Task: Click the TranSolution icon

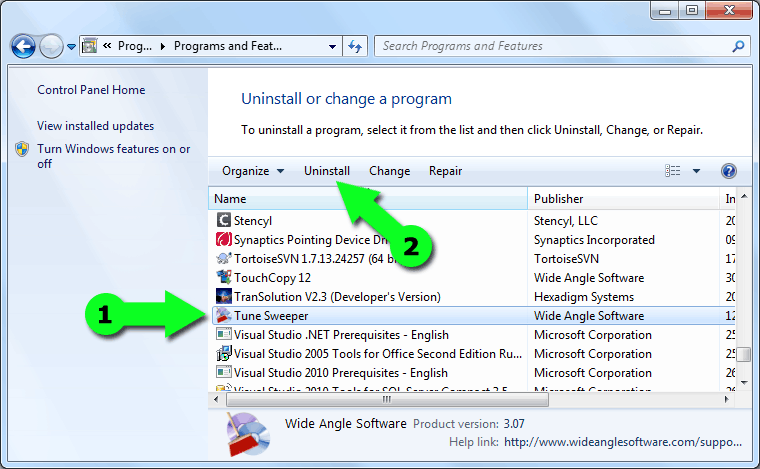Action: click(x=223, y=296)
